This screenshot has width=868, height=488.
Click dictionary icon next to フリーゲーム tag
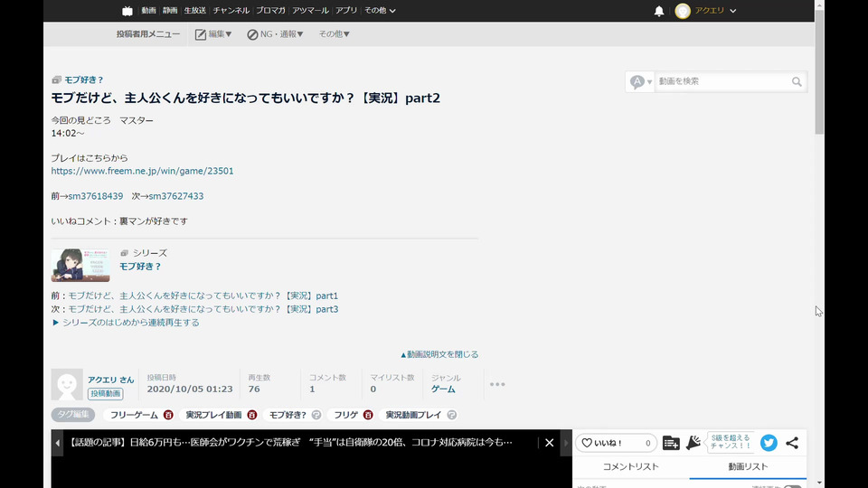168,415
